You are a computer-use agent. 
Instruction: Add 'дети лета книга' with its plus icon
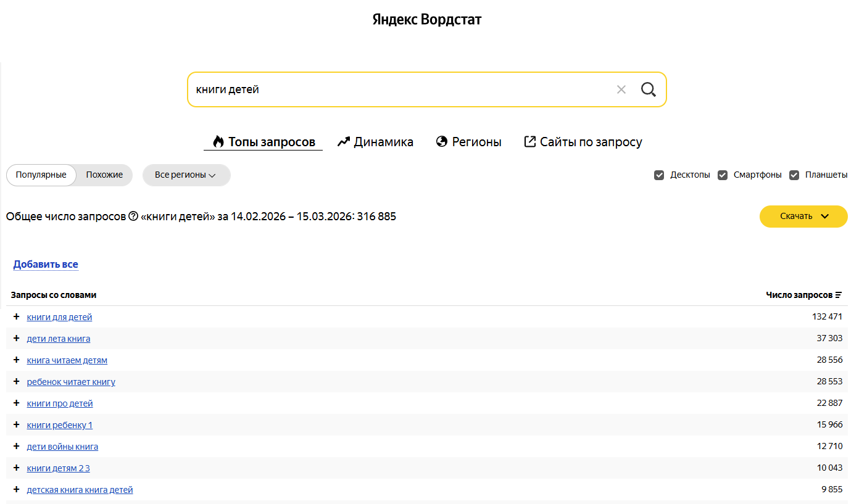click(x=17, y=338)
